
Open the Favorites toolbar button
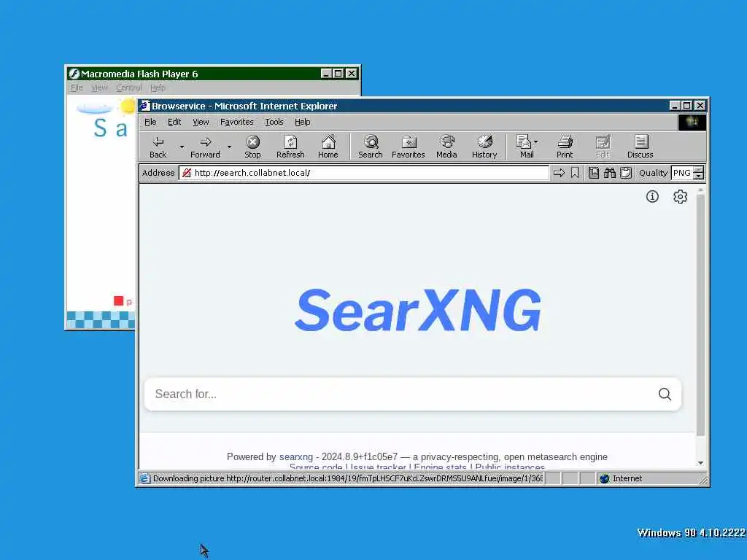click(409, 147)
